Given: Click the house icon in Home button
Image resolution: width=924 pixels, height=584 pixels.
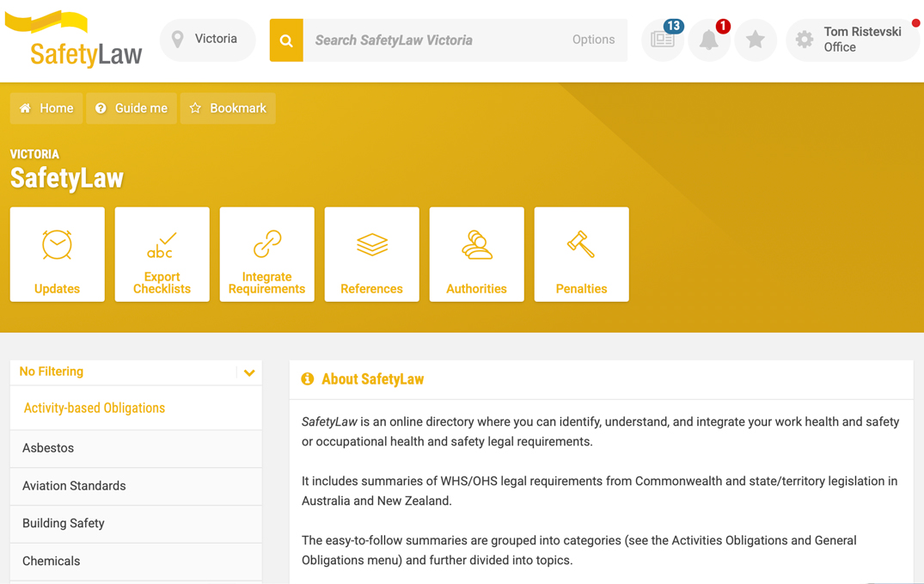Looking at the screenshot, I should [x=25, y=108].
